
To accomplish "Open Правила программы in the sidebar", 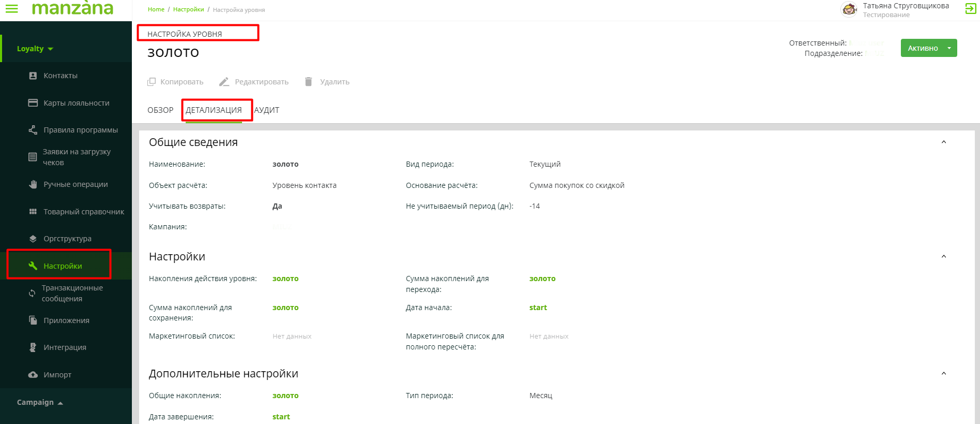I will (80, 130).
